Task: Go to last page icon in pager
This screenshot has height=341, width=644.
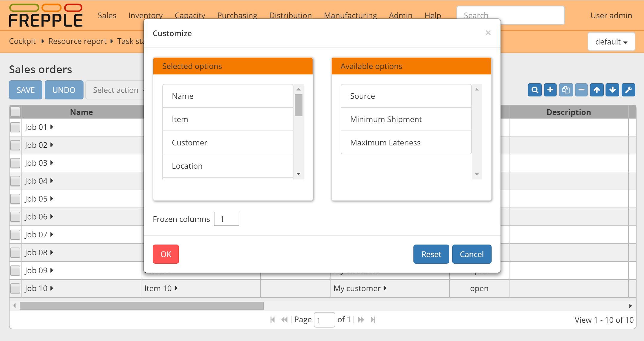Action: point(373,320)
